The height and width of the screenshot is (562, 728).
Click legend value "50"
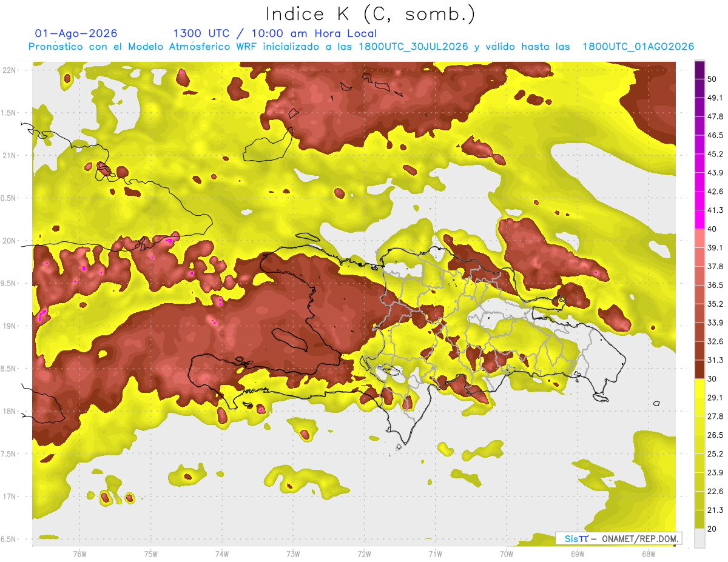(x=712, y=79)
